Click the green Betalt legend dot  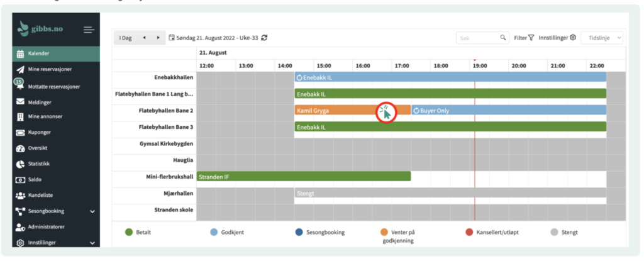point(129,232)
